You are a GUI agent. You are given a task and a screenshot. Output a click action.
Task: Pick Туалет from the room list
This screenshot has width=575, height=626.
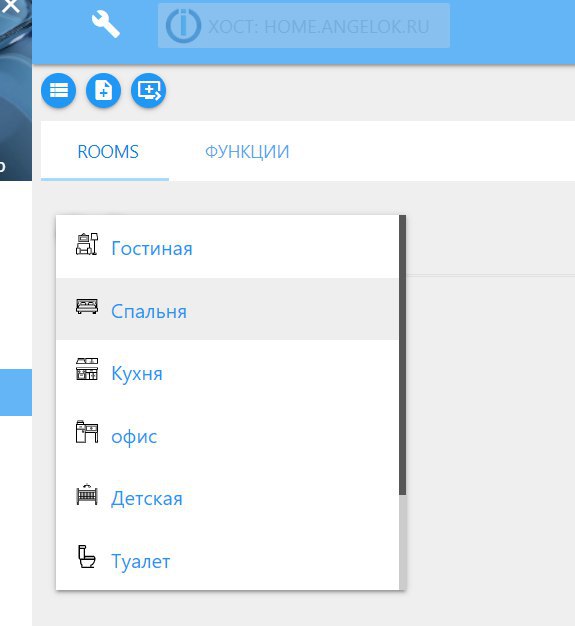point(227,559)
